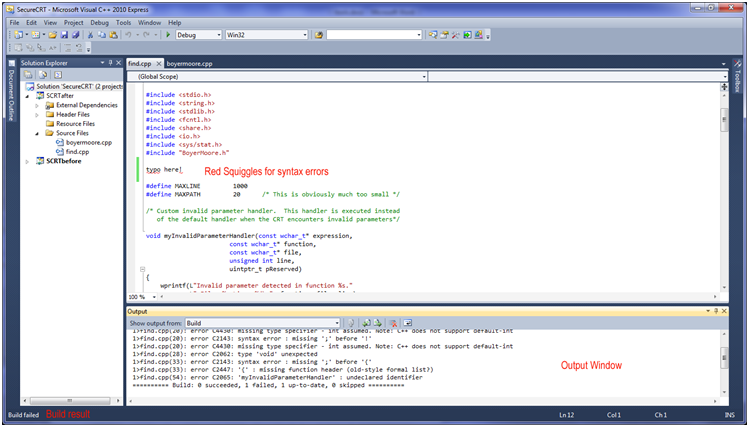749x427 pixels.
Task: Select find.cpp in Solution Explorer tree
Action: (x=77, y=151)
